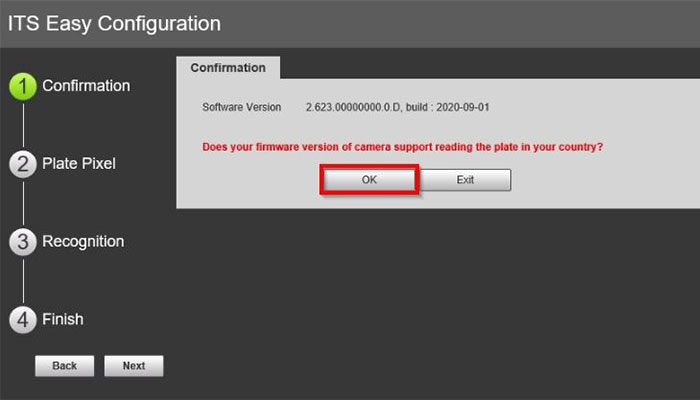Go back with the Back button
Viewport: 700px width, 400px height.
[65, 366]
